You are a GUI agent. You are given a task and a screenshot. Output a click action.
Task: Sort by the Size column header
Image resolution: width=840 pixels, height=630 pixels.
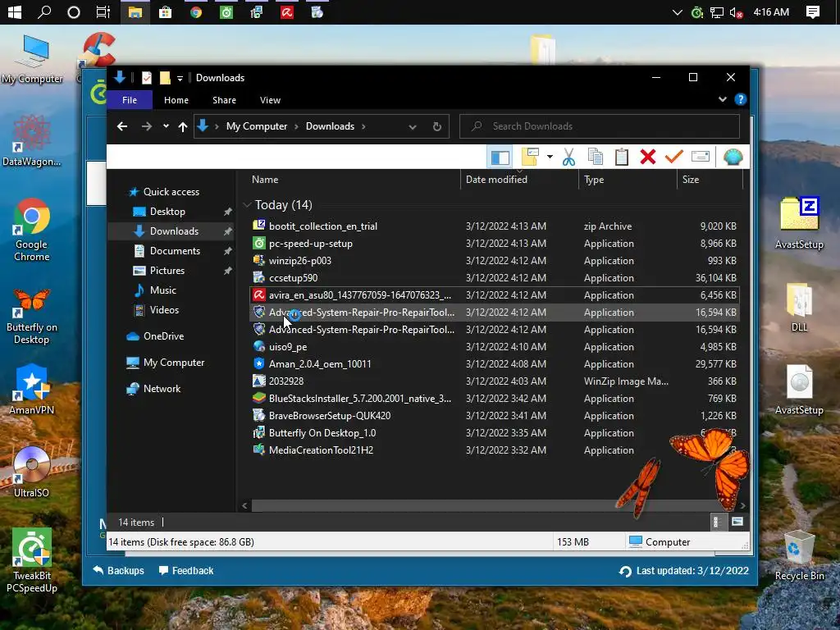coord(710,180)
